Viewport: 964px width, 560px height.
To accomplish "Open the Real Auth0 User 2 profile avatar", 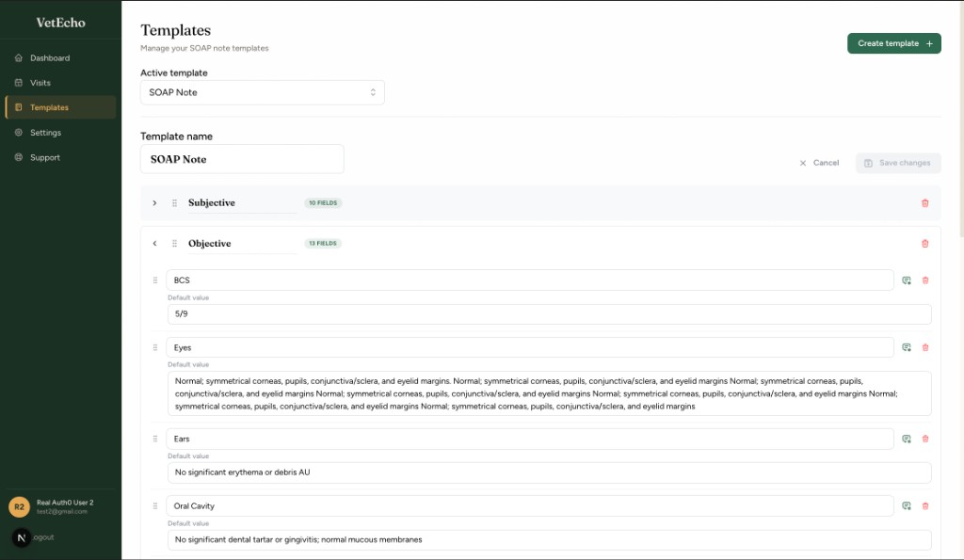I will click(19, 506).
